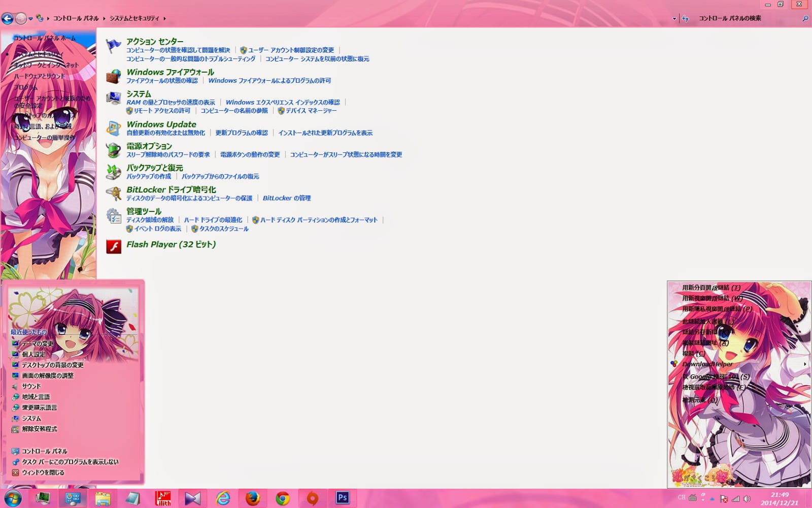Image resolution: width=812 pixels, height=508 pixels.
Task: Open Origin from the taskbar
Action: click(312, 498)
